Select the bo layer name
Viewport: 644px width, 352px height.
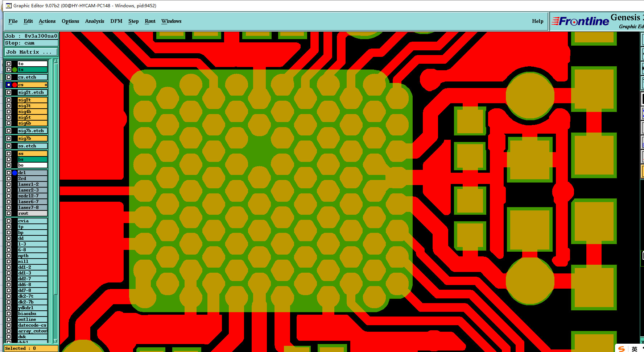coord(33,165)
